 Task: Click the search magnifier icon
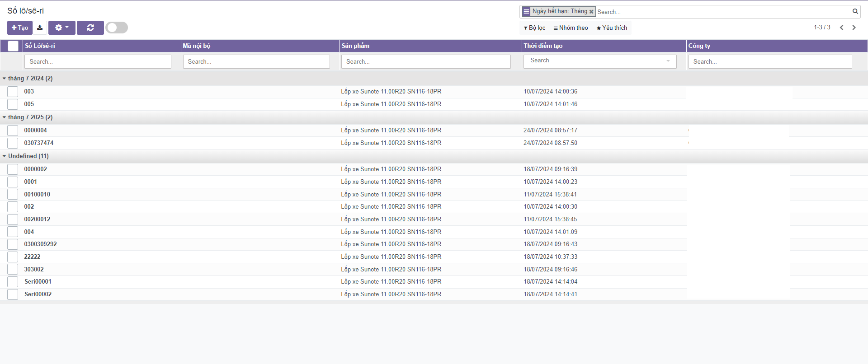point(855,12)
